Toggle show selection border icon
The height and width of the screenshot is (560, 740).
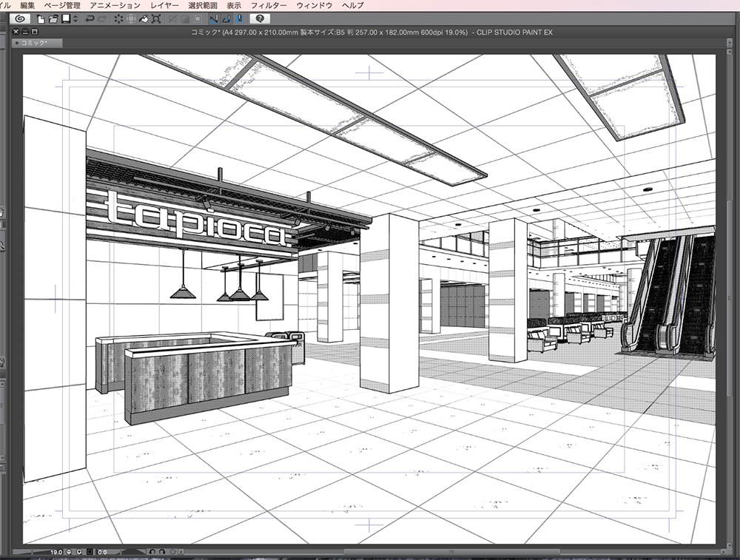click(198, 19)
